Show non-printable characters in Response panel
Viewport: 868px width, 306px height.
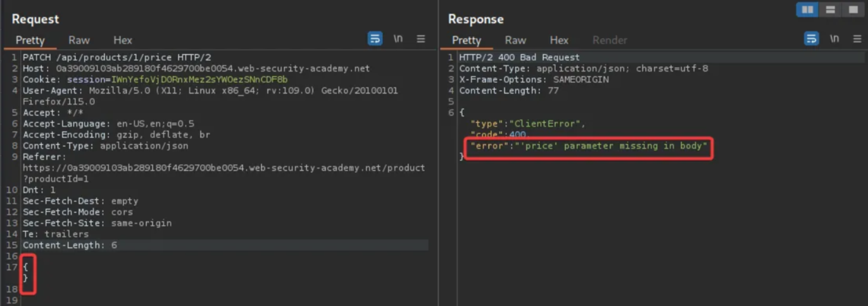[834, 39]
